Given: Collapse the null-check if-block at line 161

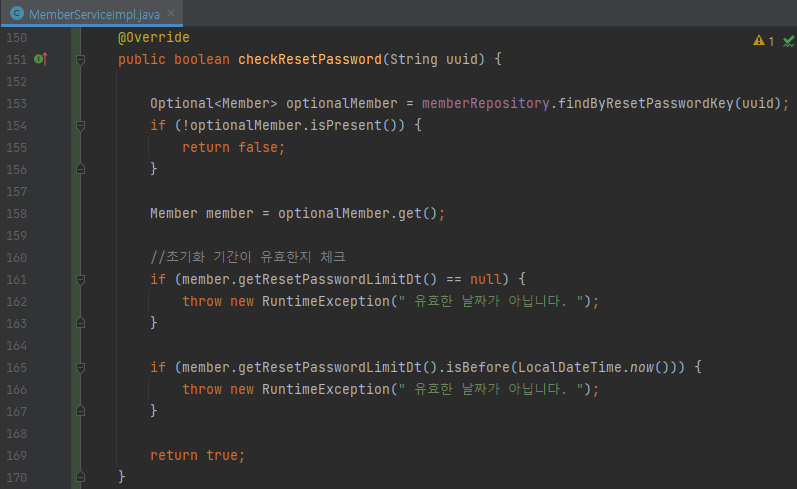Looking at the screenshot, I should click(x=80, y=280).
